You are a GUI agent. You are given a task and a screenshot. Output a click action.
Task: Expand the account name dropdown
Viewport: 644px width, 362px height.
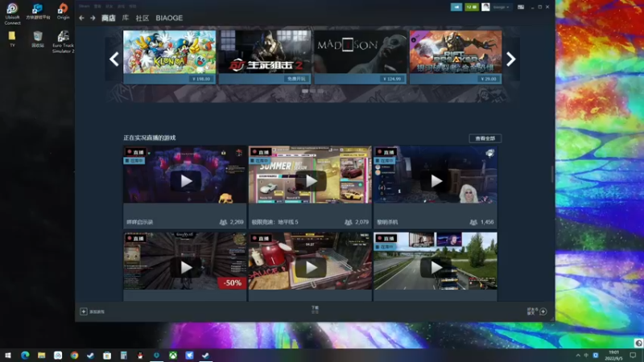tap(501, 7)
